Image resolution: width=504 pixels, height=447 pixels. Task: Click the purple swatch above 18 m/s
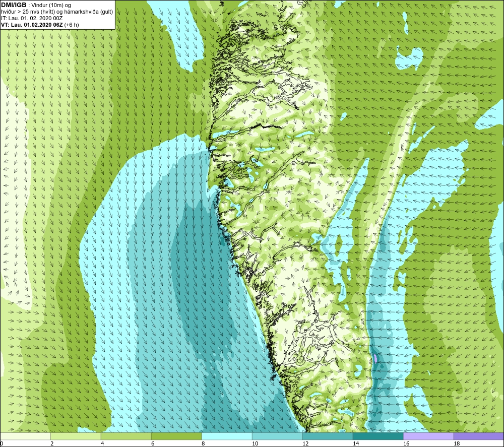[x=479, y=436]
